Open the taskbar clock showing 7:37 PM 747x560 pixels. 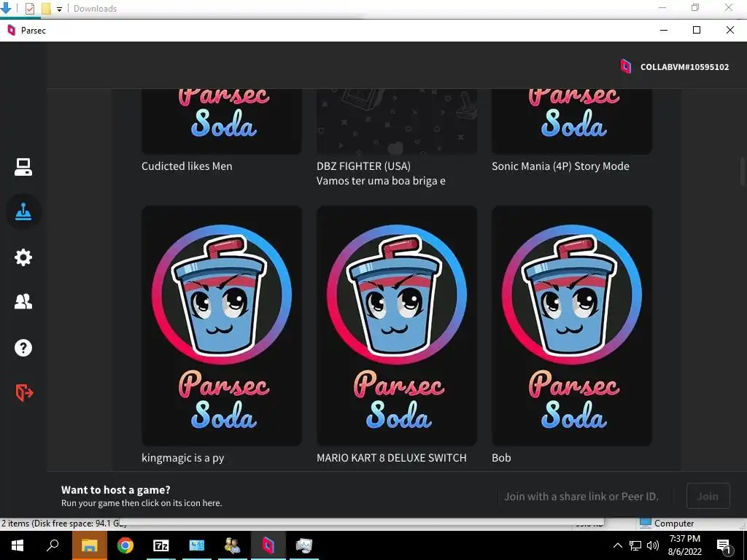click(x=684, y=545)
